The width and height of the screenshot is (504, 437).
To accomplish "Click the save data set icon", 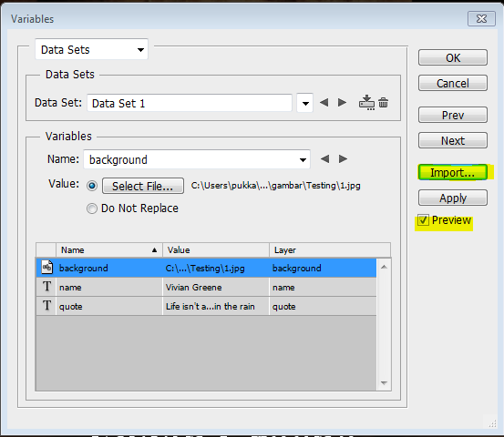I will coord(366,103).
